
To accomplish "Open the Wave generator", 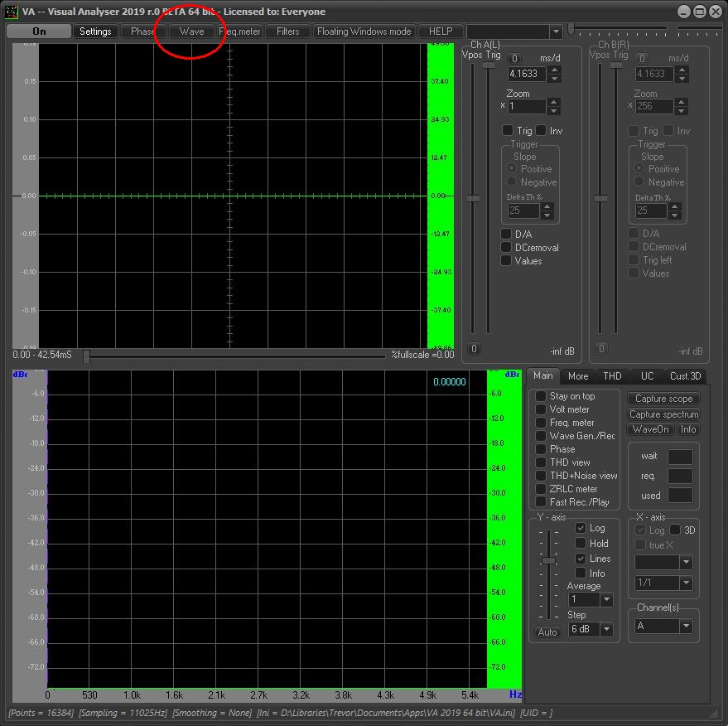I will 191,31.
